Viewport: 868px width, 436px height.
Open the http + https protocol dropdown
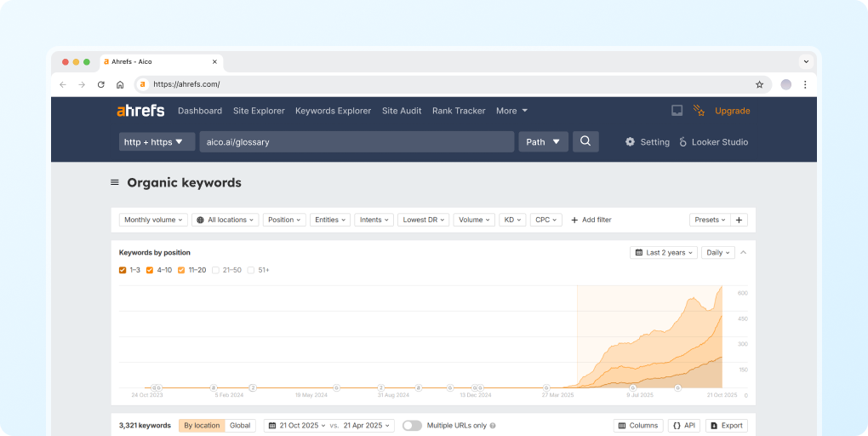[157, 142]
